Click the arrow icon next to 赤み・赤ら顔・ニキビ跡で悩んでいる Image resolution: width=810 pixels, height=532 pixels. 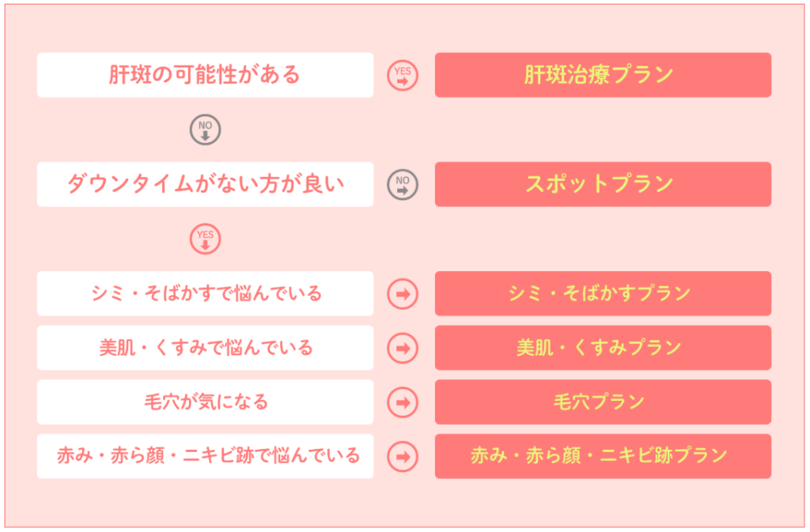[403, 457]
